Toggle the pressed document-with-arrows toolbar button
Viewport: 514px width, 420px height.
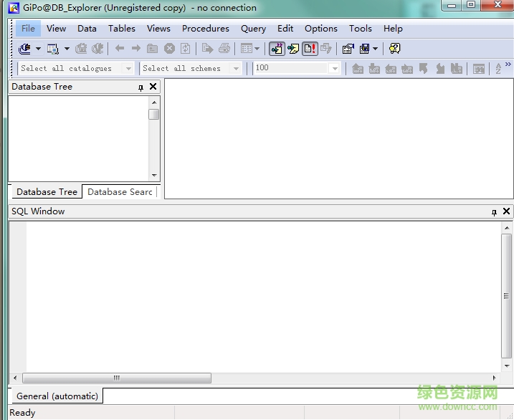click(277, 49)
